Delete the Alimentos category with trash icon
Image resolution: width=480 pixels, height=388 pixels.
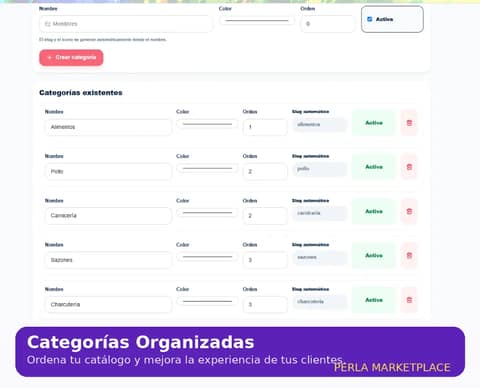click(x=409, y=123)
